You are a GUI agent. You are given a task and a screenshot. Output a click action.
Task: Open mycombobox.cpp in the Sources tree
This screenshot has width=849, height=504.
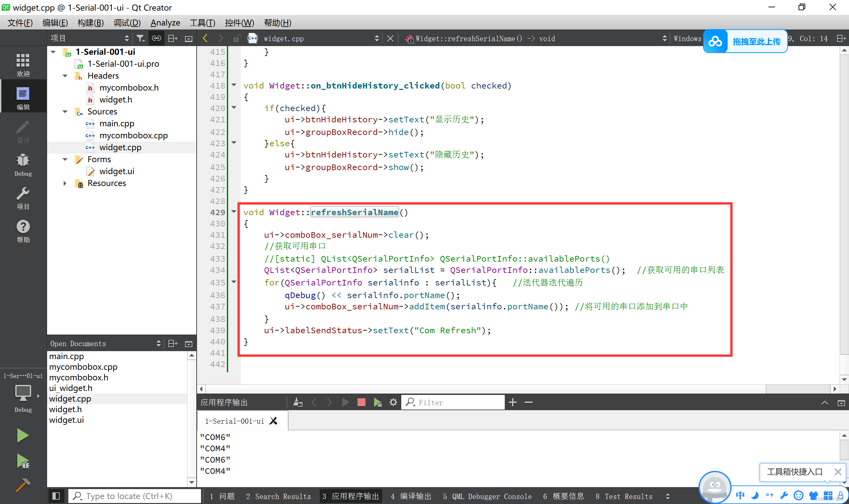[x=133, y=136]
